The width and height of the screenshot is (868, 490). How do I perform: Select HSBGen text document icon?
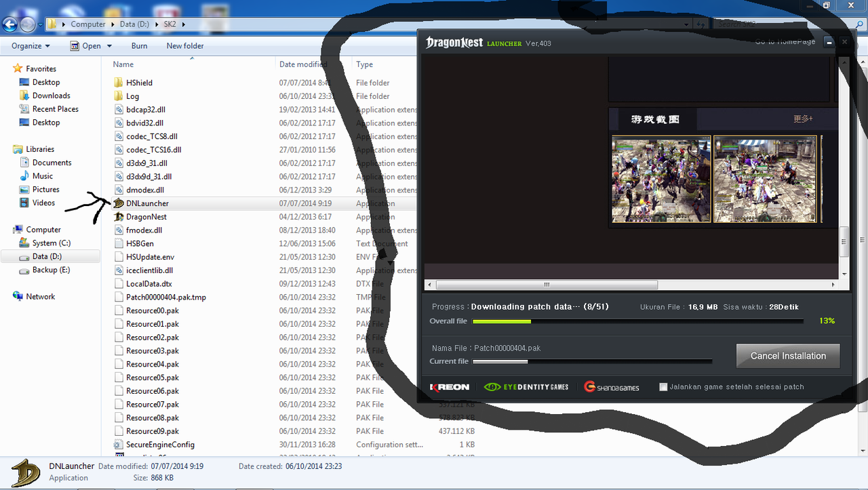[119, 243]
